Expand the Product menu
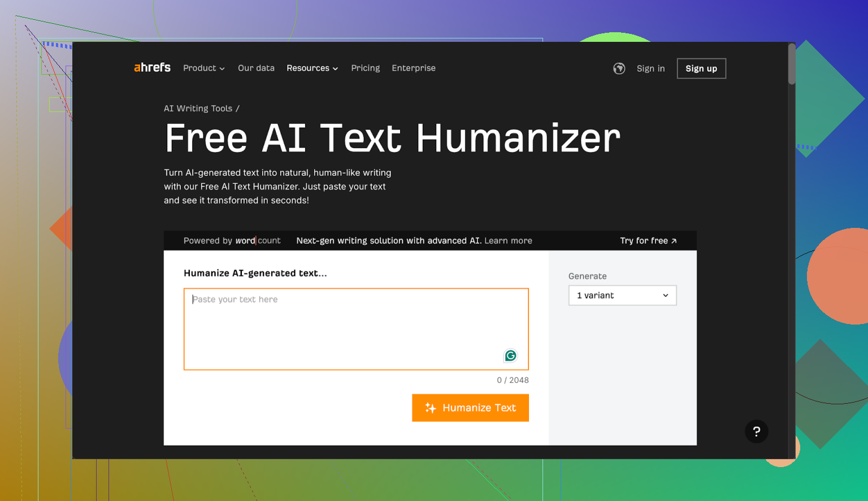 [203, 68]
